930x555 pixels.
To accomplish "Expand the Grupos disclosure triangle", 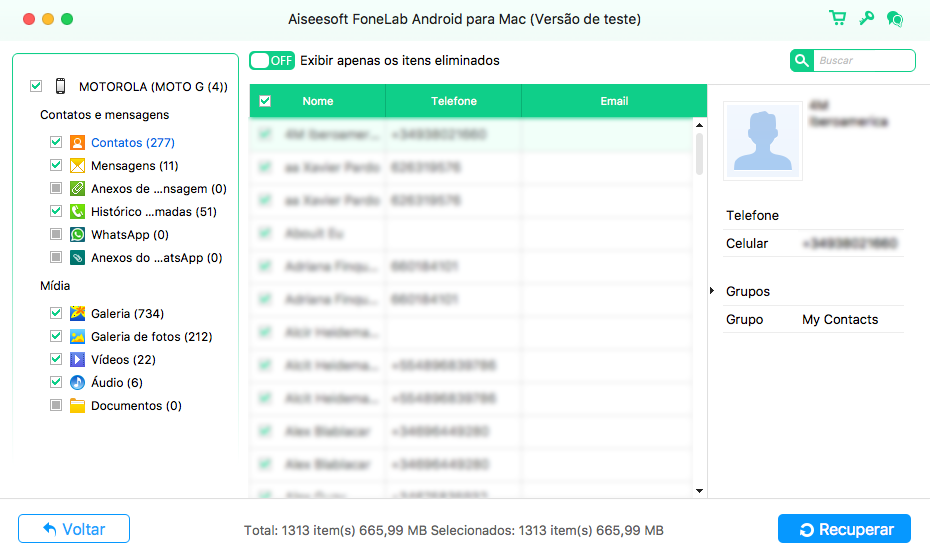I will 712,291.
